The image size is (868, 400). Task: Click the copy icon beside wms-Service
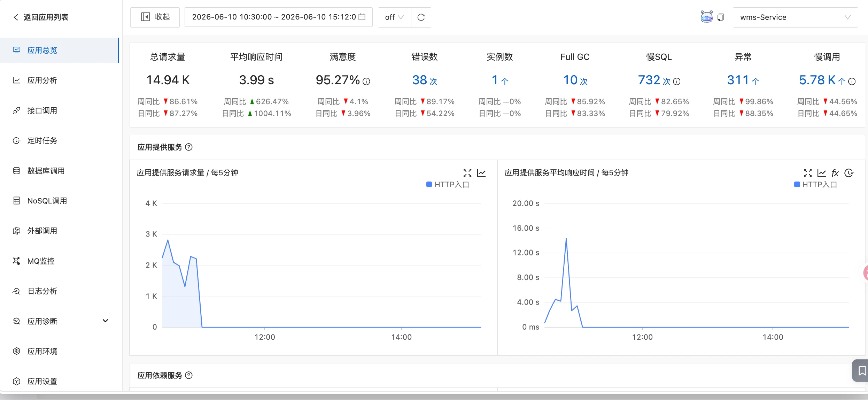pos(721,17)
